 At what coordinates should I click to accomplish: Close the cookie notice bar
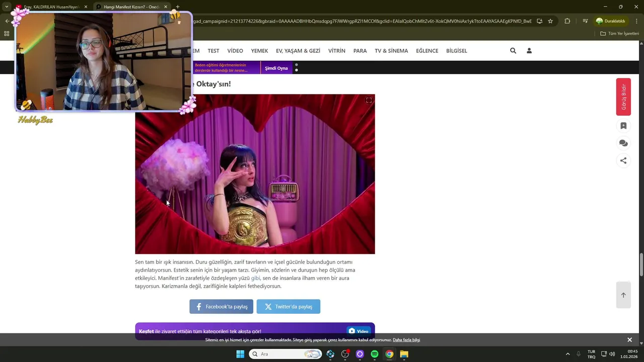(x=629, y=340)
